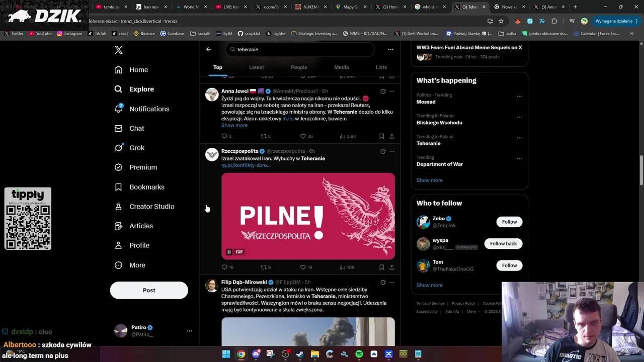Switch to the Latest tab

point(257,67)
